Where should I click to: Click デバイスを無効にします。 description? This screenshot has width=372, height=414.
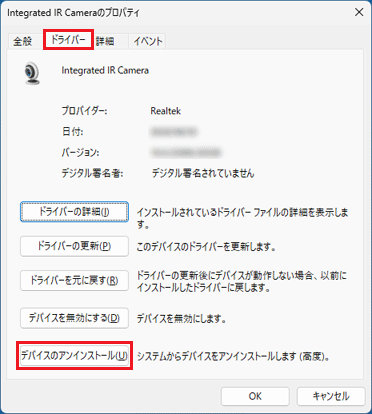(182, 319)
